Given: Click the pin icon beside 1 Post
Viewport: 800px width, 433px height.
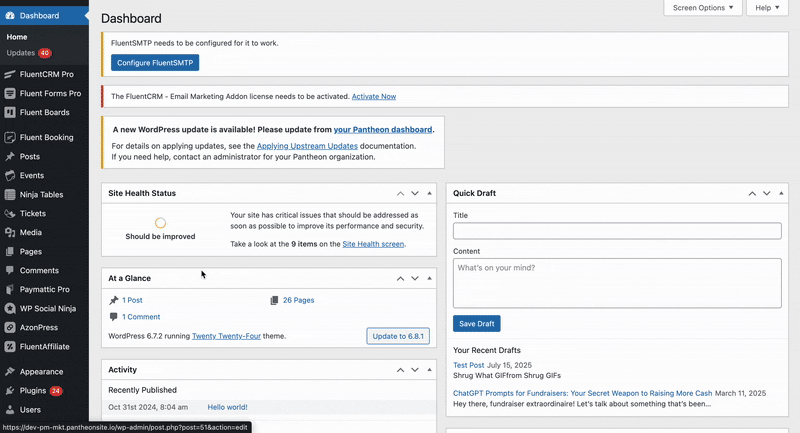Looking at the screenshot, I should point(114,300).
